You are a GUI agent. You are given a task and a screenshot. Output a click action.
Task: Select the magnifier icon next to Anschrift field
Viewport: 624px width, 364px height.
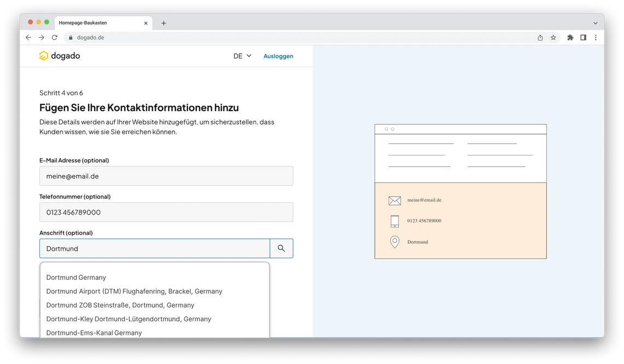pos(282,248)
